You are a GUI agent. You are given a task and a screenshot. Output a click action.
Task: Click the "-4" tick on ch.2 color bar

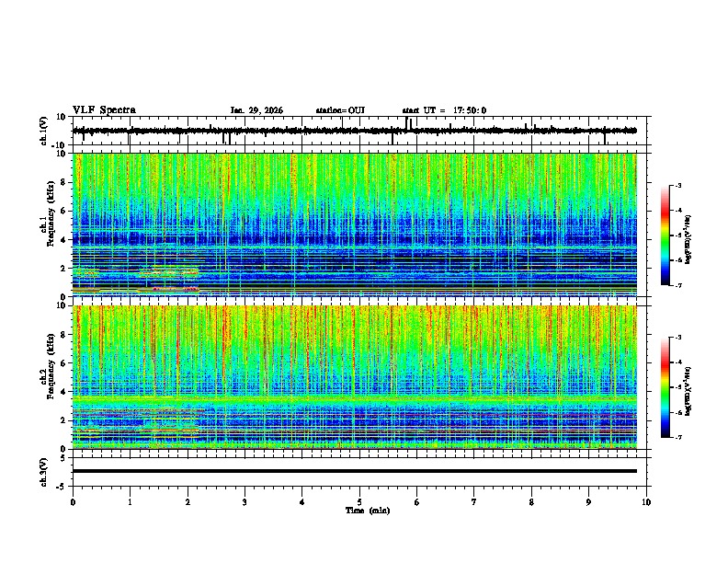(677, 362)
